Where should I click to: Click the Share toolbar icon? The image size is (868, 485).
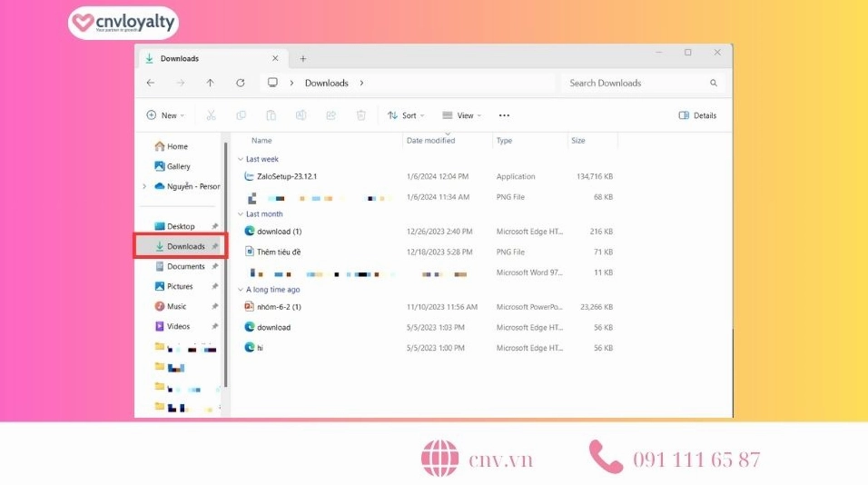point(330,115)
